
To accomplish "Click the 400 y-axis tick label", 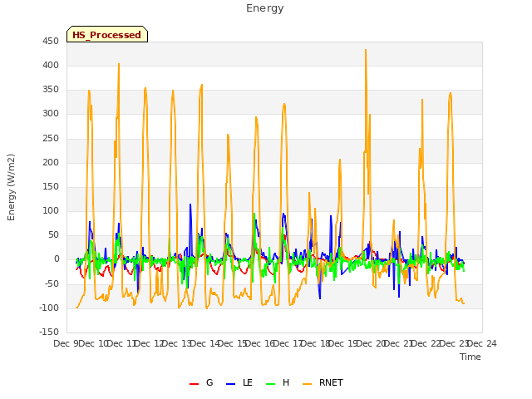I will click(x=51, y=66).
